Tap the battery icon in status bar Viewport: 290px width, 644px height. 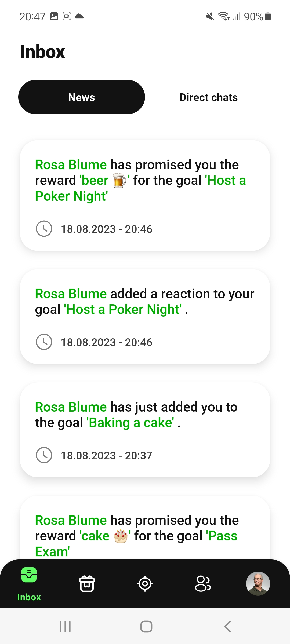click(x=268, y=16)
